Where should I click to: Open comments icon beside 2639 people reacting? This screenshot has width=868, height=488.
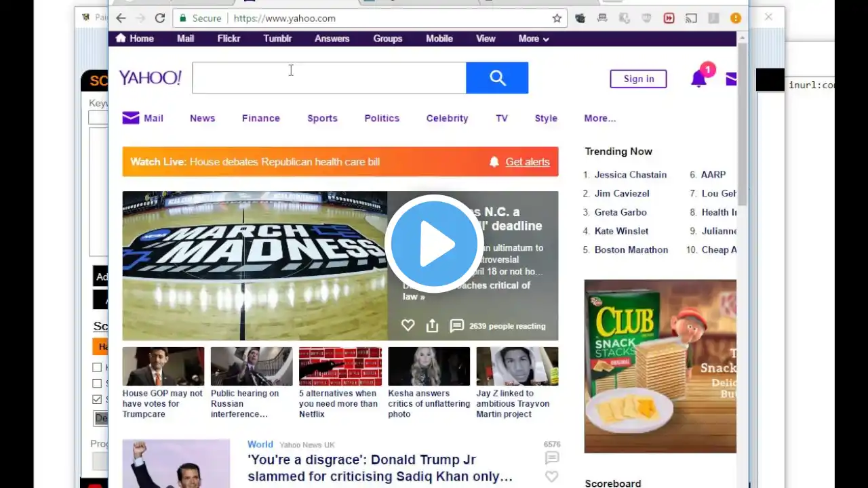point(457,326)
